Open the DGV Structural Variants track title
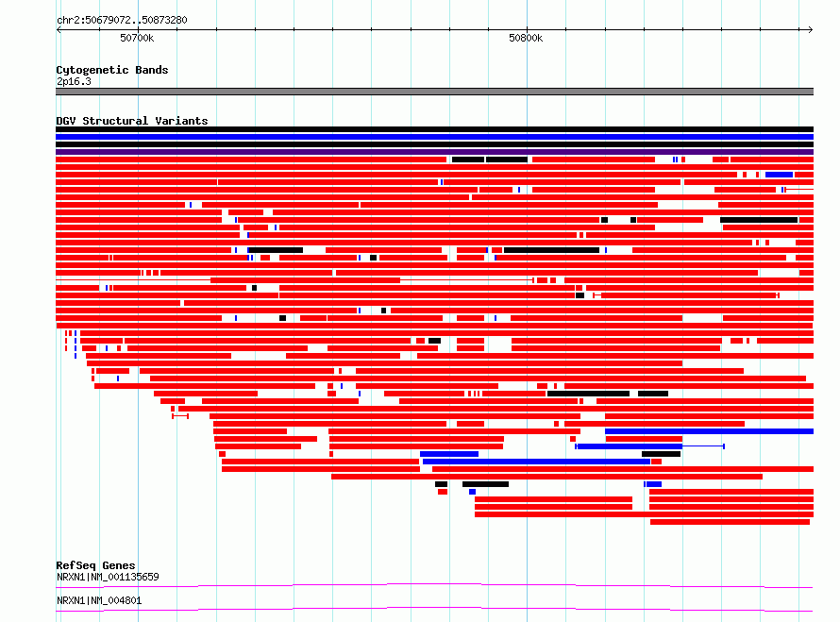840x622 pixels. pyautogui.click(x=132, y=121)
